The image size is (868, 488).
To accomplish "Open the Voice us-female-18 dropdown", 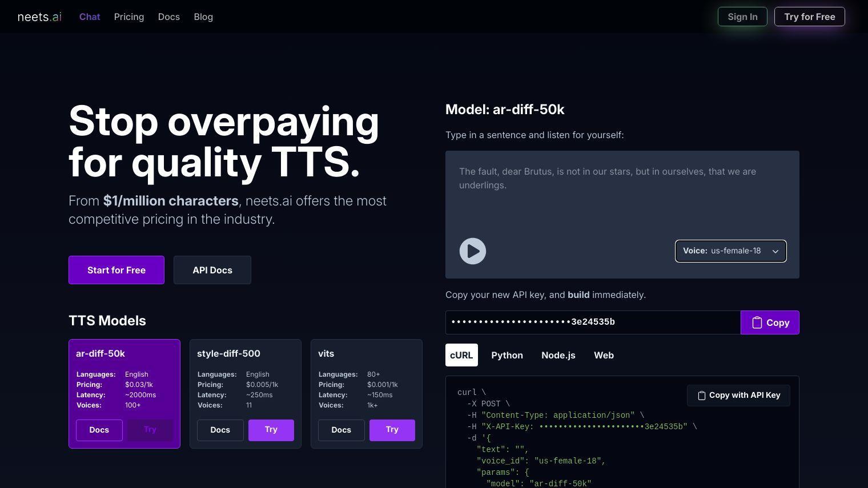I will click(x=731, y=251).
